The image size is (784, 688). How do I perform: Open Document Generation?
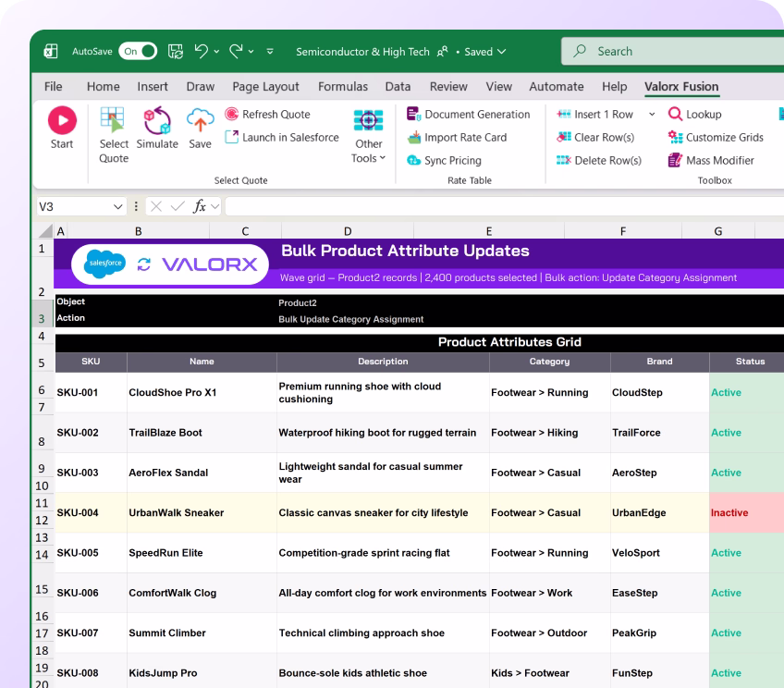[x=469, y=115]
